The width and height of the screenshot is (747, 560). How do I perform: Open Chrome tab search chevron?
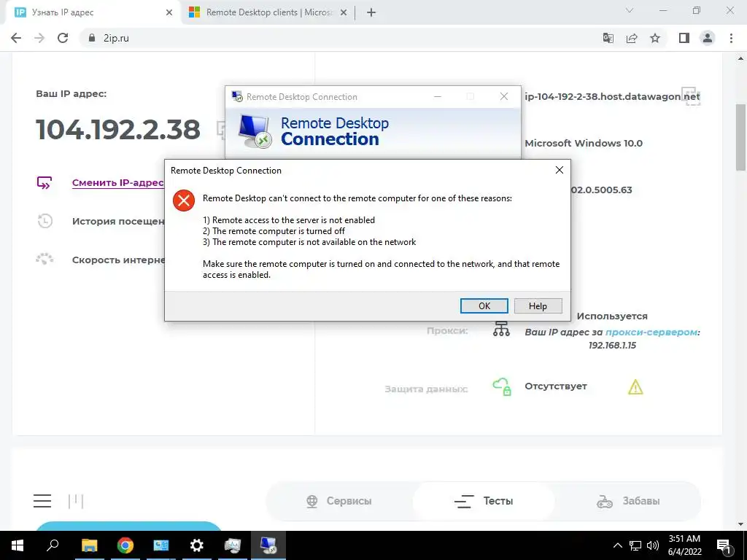pyautogui.click(x=630, y=10)
